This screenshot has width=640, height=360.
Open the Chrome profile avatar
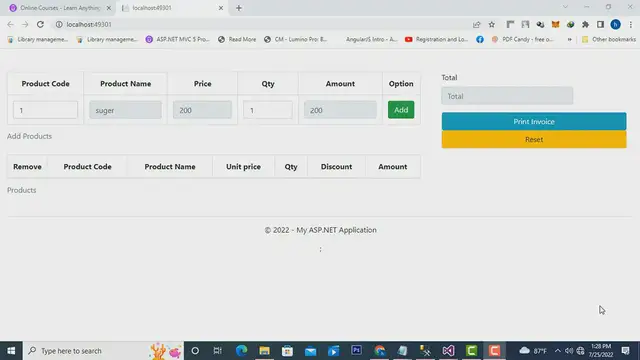coord(616,24)
